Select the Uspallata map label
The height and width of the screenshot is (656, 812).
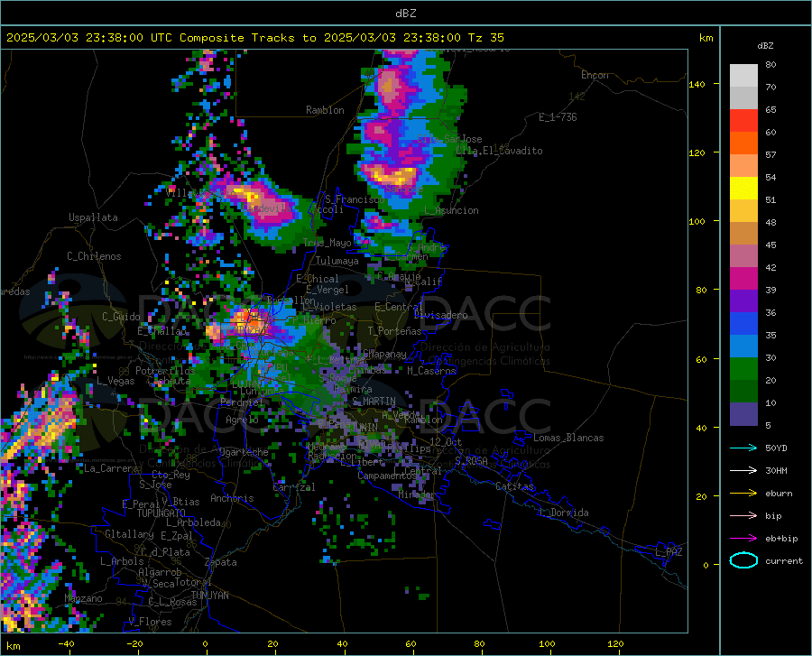coord(93,217)
